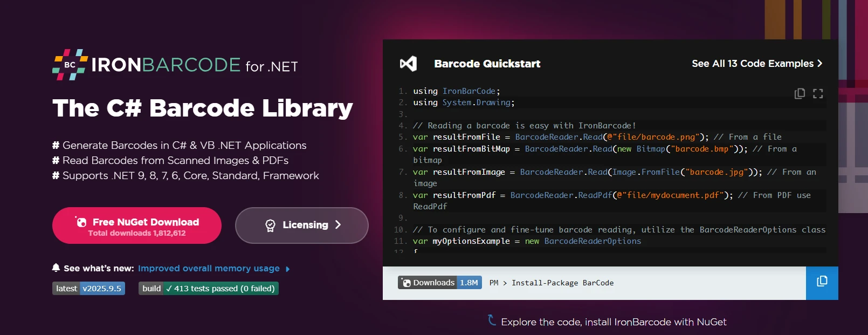Click the notification bell icon
Viewport: 868px width, 335px height.
coord(56,268)
